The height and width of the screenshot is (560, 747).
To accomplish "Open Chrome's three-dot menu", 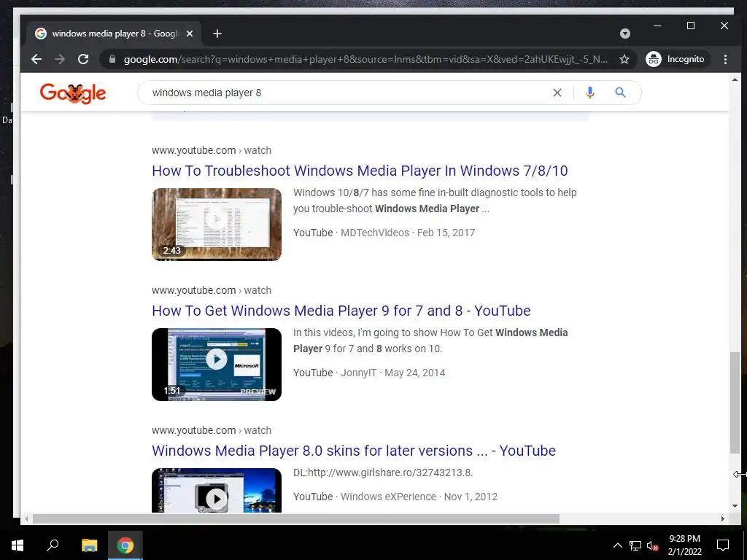I will (725, 59).
